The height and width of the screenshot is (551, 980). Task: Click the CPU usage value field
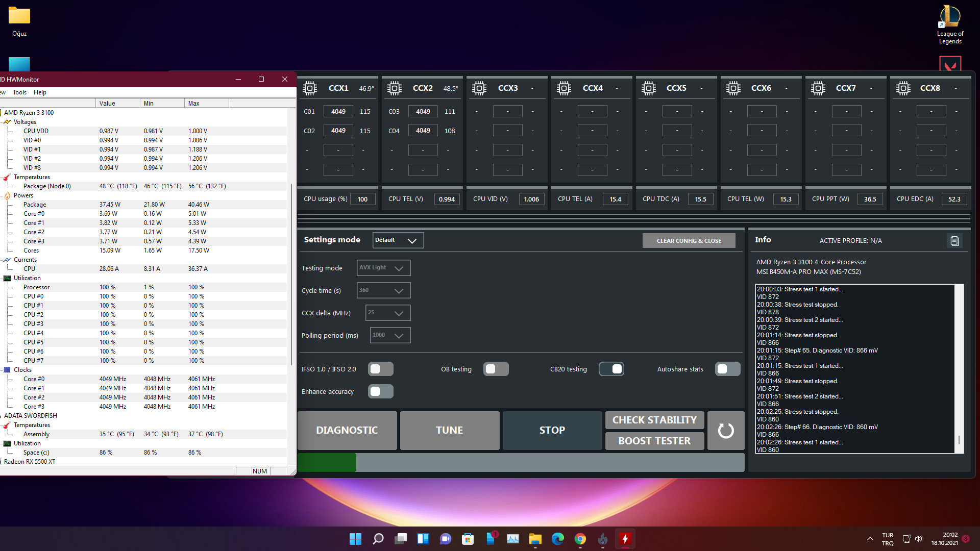click(x=362, y=199)
